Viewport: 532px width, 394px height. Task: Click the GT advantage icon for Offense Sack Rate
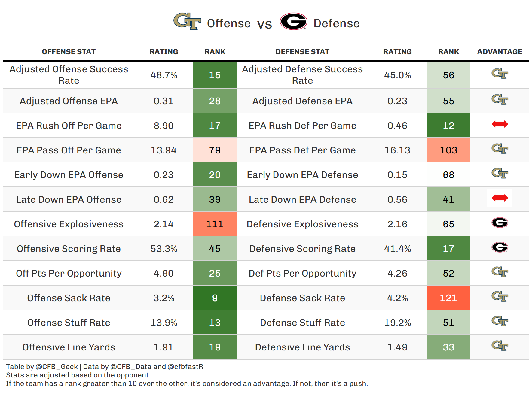click(x=500, y=296)
